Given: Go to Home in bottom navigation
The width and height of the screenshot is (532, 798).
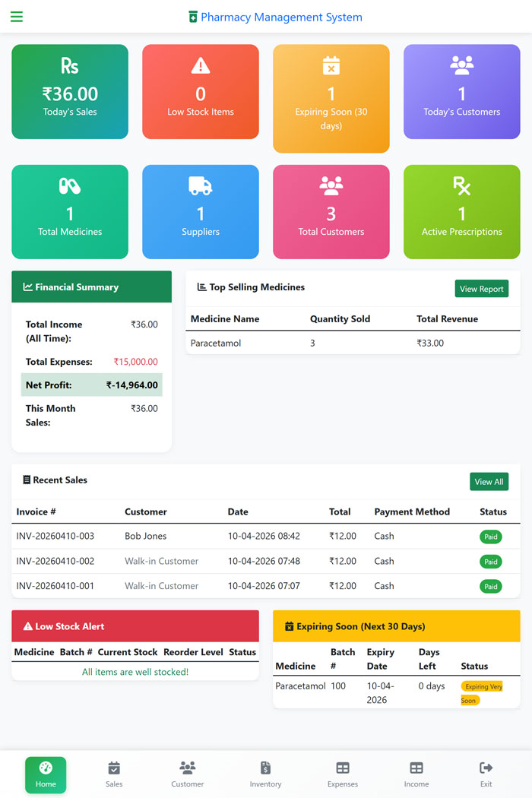Looking at the screenshot, I should [x=46, y=774].
